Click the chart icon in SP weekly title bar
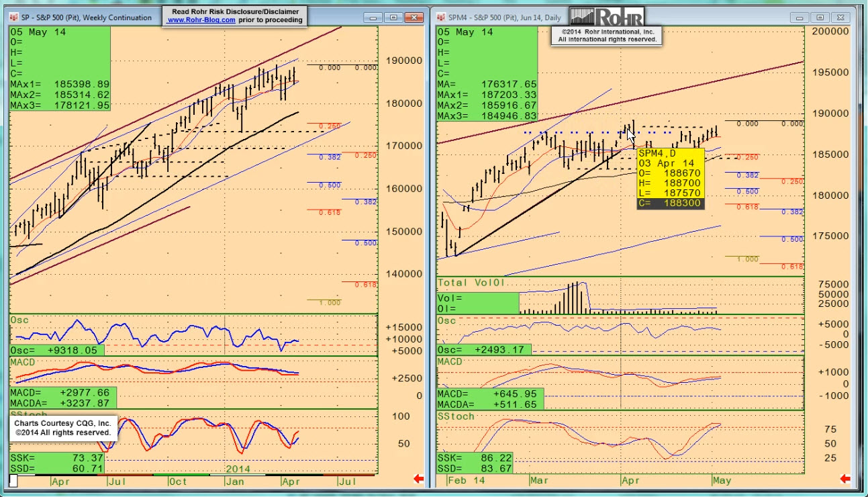Image resolution: width=868 pixels, height=497 pixels. [15, 17]
